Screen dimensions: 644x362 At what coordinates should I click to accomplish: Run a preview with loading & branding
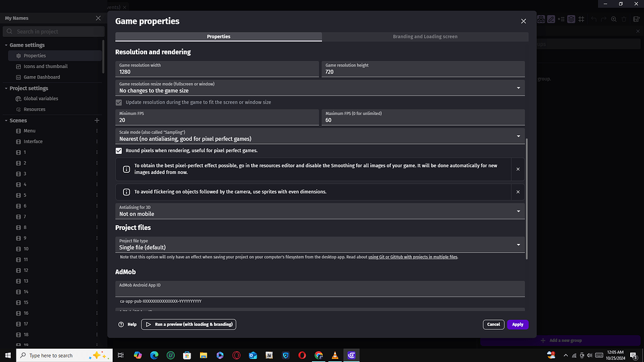tap(189, 324)
